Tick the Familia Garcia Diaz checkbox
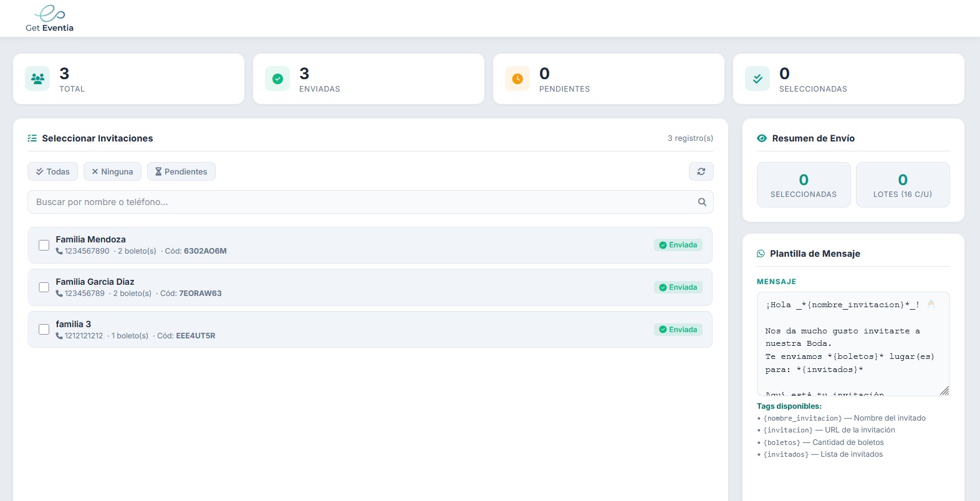The image size is (980, 501). click(x=44, y=287)
